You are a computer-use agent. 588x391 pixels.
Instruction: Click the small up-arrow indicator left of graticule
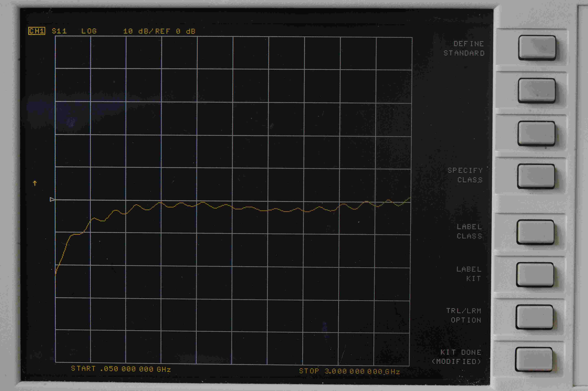[x=35, y=183]
